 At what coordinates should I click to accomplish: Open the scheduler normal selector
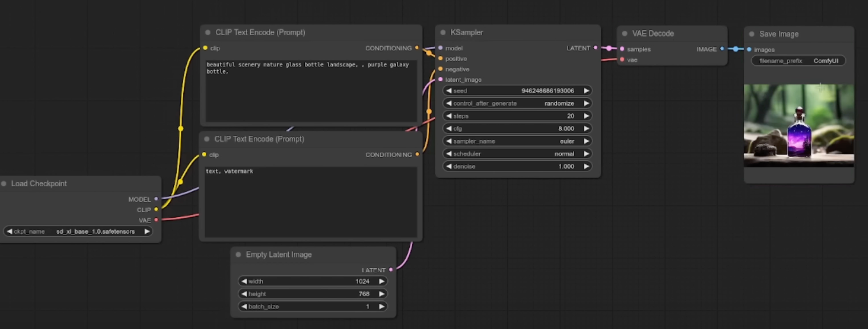click(517, 154)
